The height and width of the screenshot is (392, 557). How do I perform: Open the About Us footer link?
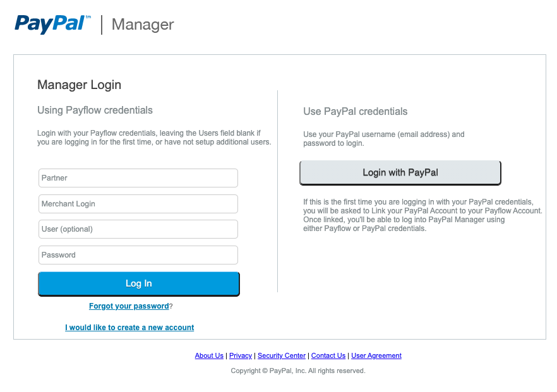[x=209, y=355]
